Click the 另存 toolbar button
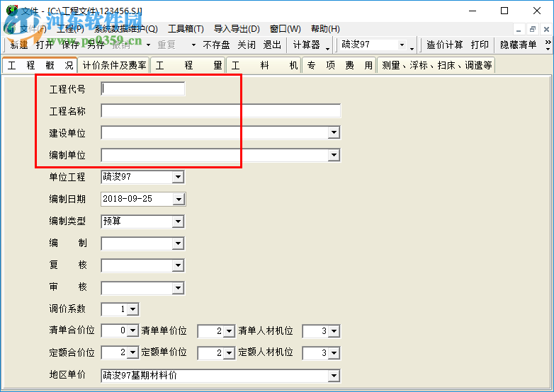554x392 pixels. 96,45
